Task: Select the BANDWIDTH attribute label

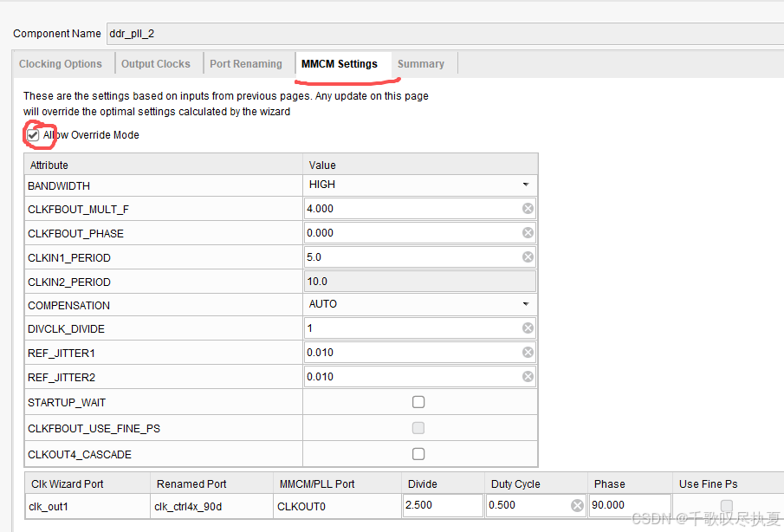Action: [59, 186]
